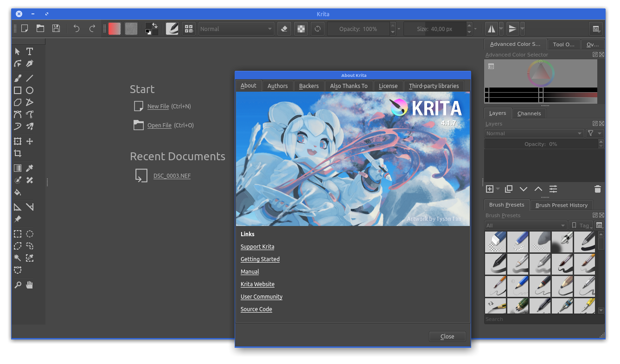Image resolution: width=620 pixels, height=364 pixels.
Task: Close the Brush Presets docker
Action: point(601,215)
